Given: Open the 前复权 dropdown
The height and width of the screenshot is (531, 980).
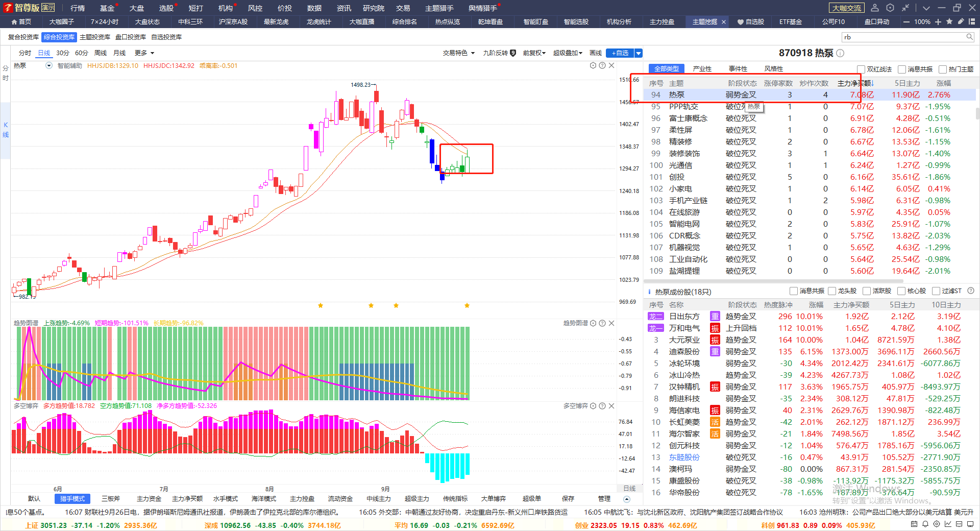Looking at the screenshot, I should click(534, 53).
